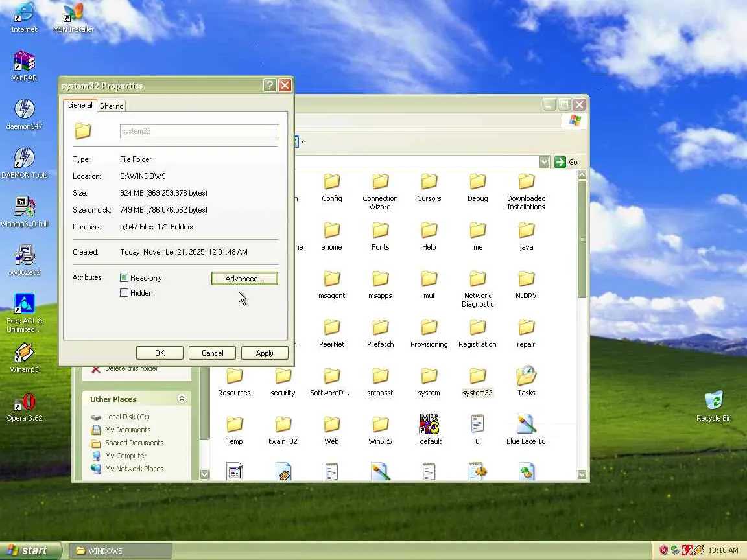
Task: Click the Apply button
Action: [265, 353]
